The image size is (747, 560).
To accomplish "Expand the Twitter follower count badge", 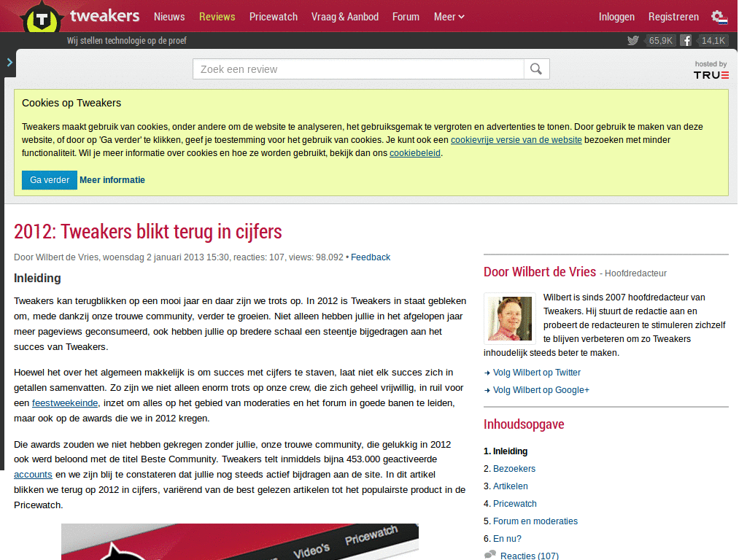I will [660, 40].
